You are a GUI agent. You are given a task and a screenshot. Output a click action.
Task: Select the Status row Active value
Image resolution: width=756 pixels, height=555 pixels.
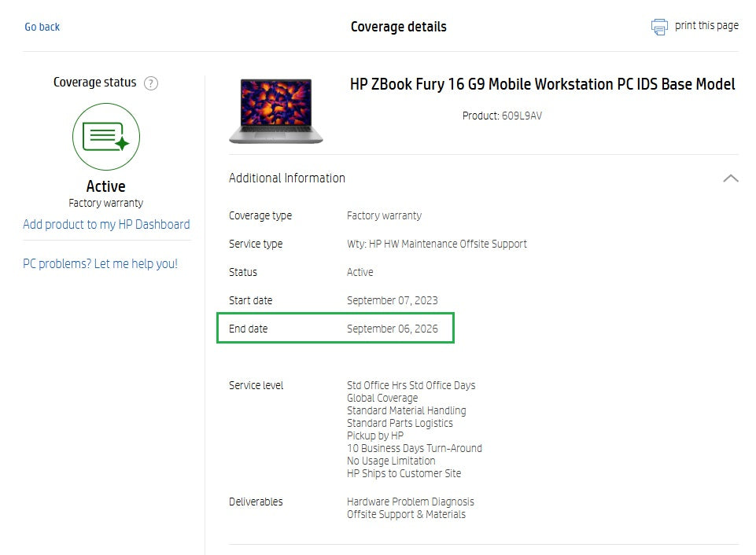[x=360, y=272]
